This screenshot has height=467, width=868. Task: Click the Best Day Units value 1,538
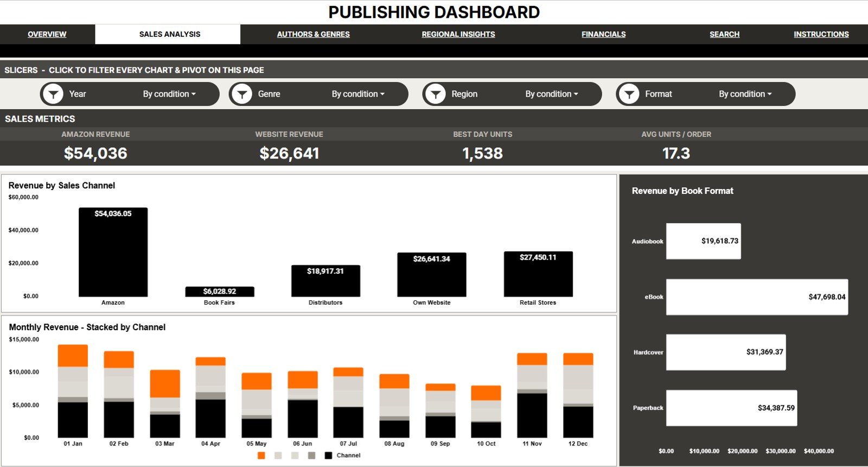482,153
